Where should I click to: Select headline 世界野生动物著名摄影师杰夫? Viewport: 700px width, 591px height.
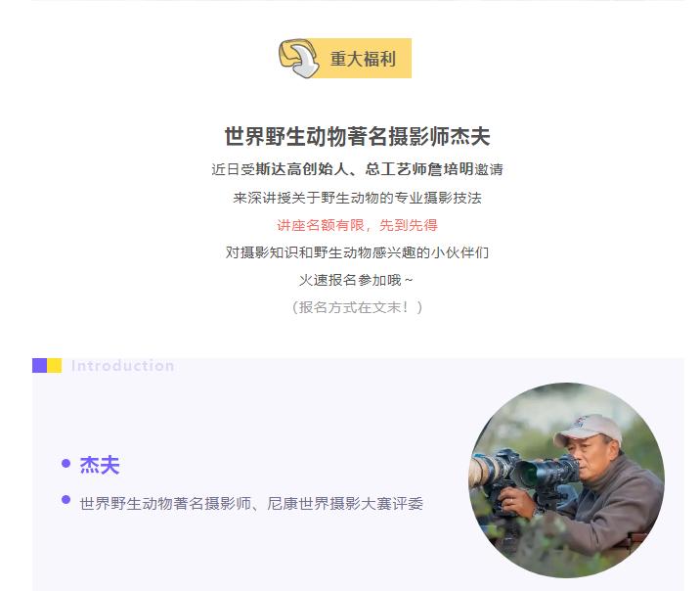pos(357,136)
